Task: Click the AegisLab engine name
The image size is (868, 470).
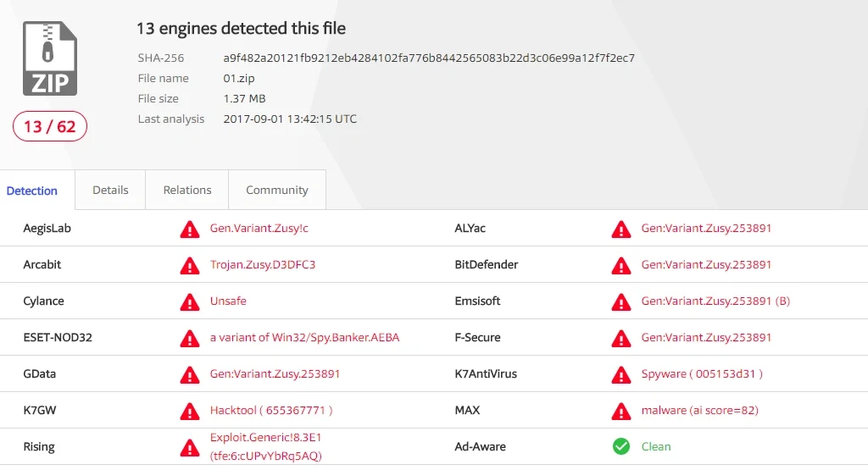Action: pos(47,229)
